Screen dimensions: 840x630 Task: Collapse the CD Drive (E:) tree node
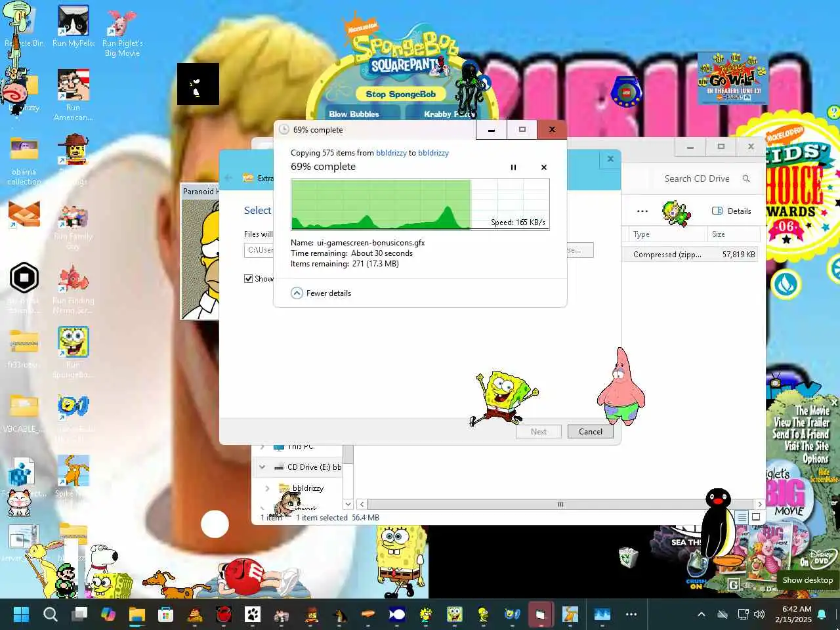(x=262, y=467)
